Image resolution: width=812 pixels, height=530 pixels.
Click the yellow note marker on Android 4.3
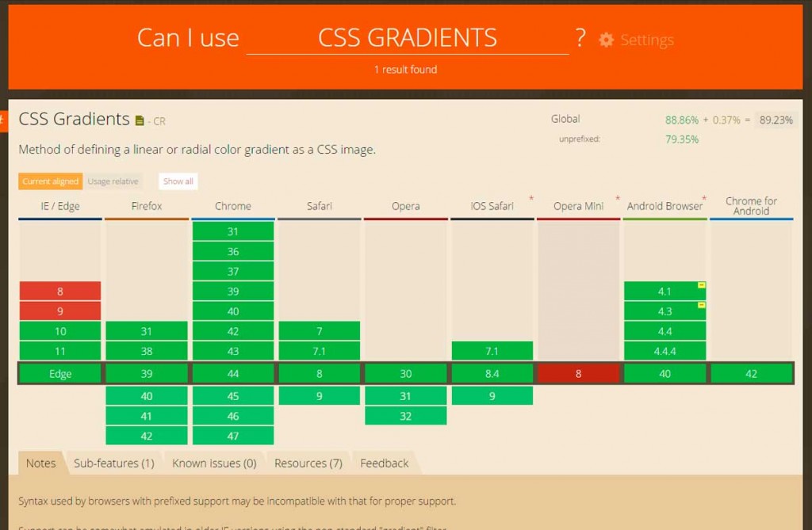click(x=701, y=305)
